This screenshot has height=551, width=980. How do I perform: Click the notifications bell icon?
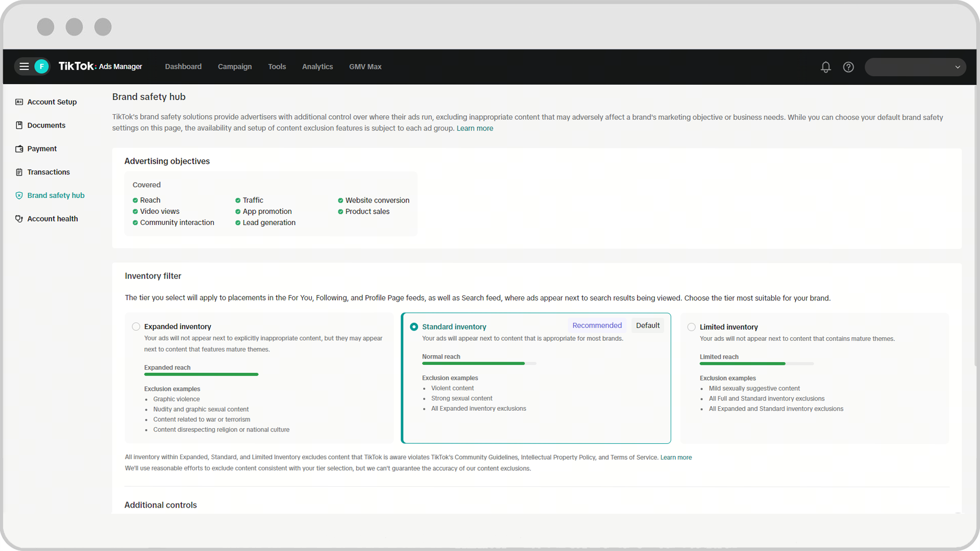[x=825, y=67]
